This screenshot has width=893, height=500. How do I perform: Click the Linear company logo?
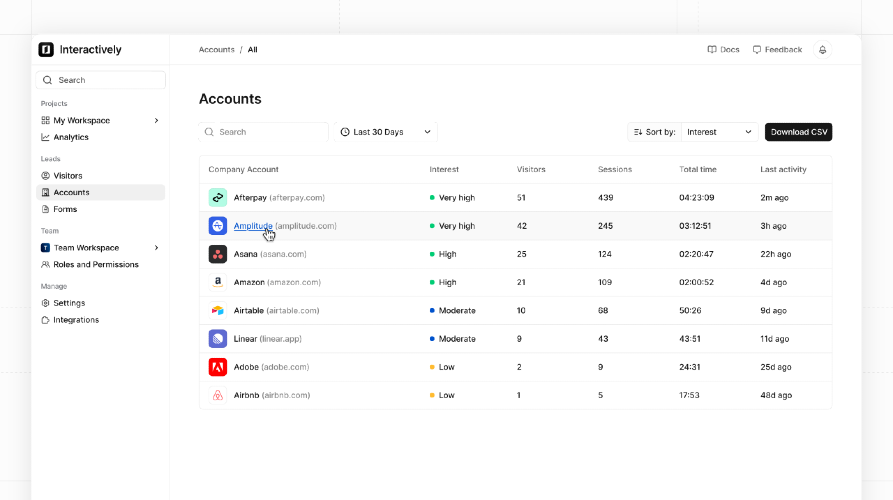(x=218, y=339)
